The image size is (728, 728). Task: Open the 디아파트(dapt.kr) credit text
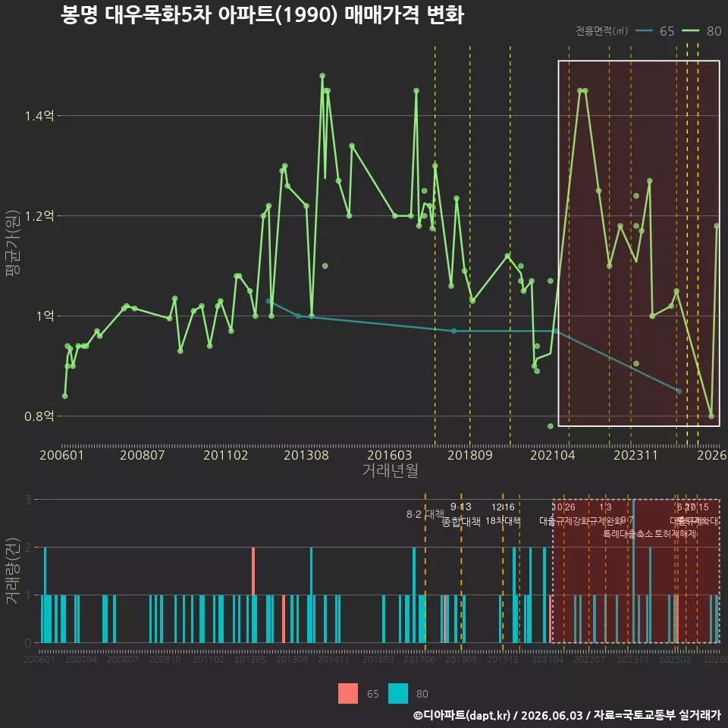click(x=462, y=715)
